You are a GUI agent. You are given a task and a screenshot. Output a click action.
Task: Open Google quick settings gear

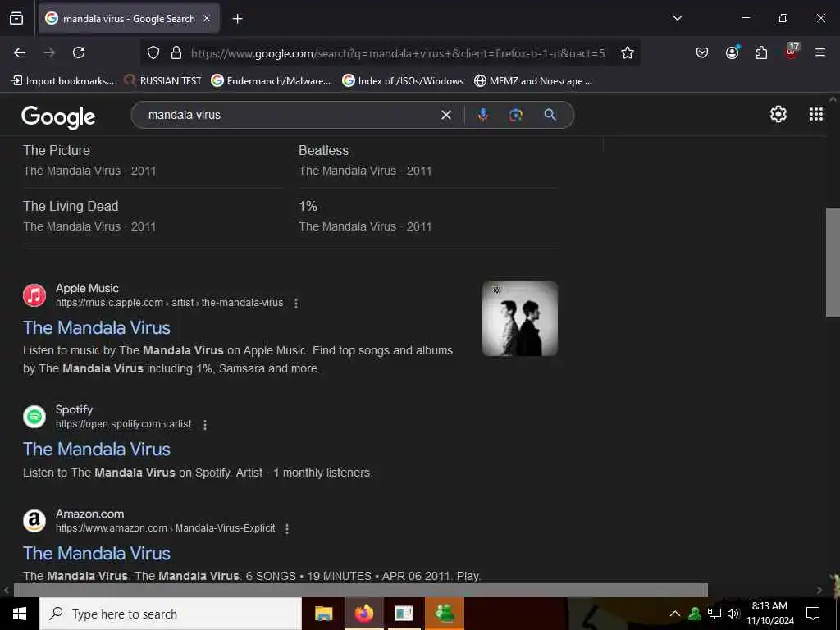click(778, 114)
